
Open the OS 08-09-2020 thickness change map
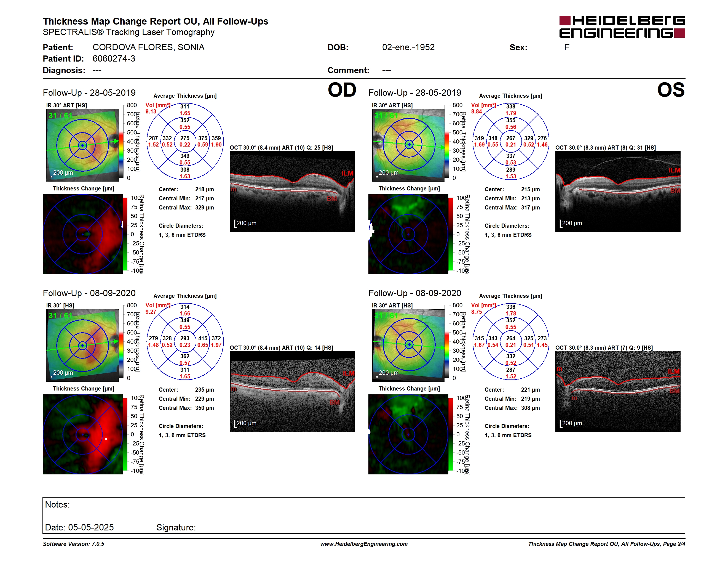coord(408,434)
